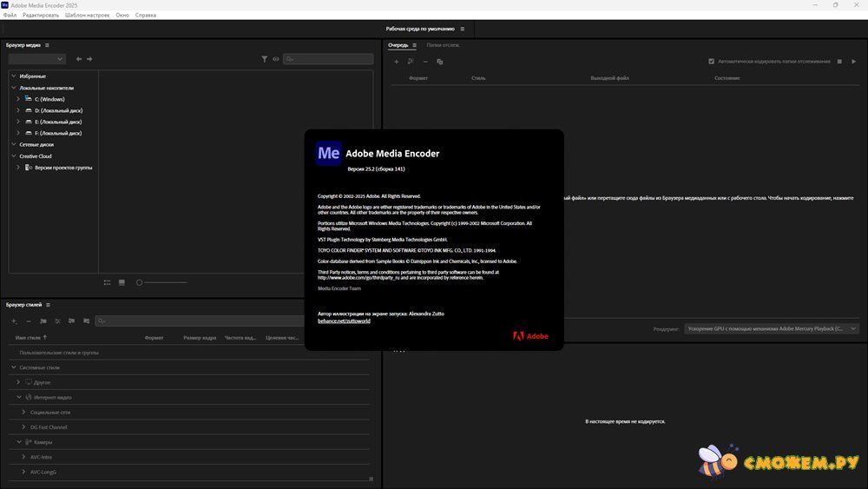
Task: Click create new preset plus icon
Action: pos(14,321)
